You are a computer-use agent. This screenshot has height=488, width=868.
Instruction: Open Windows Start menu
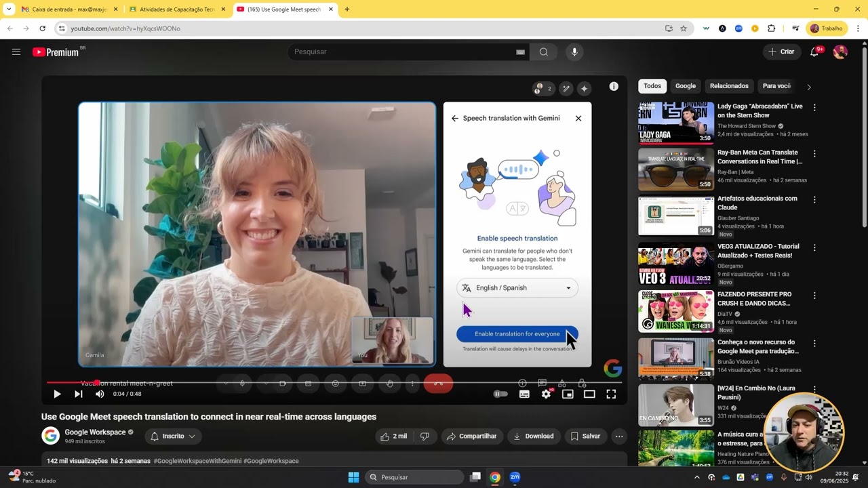coord(353,477)
